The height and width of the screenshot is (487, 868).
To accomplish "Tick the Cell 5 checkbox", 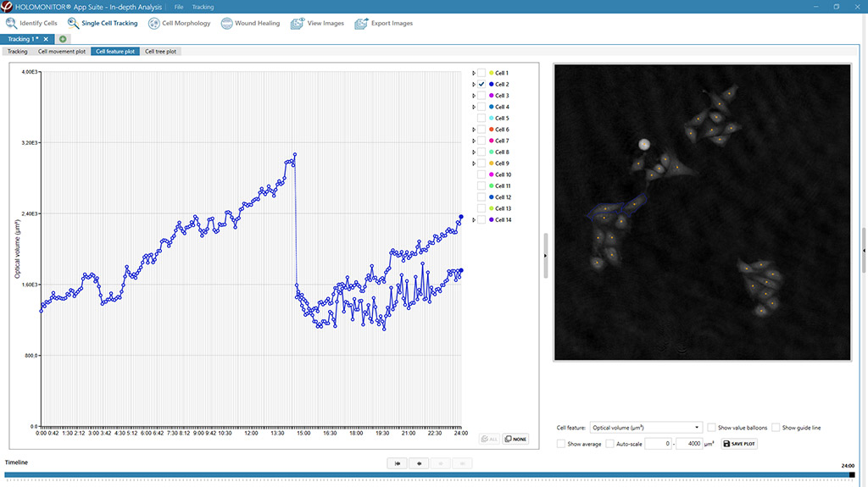I will pyautogui.click(x=481, y=119).
